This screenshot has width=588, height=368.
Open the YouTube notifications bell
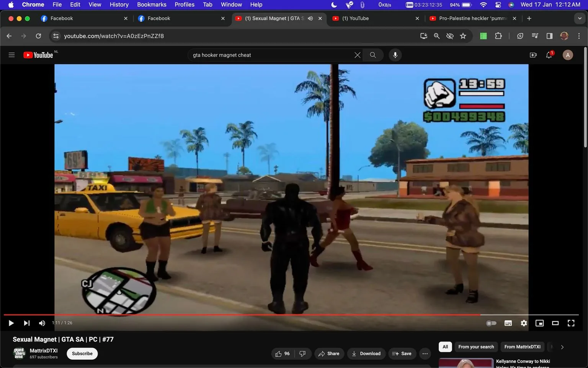pos(549,55)
